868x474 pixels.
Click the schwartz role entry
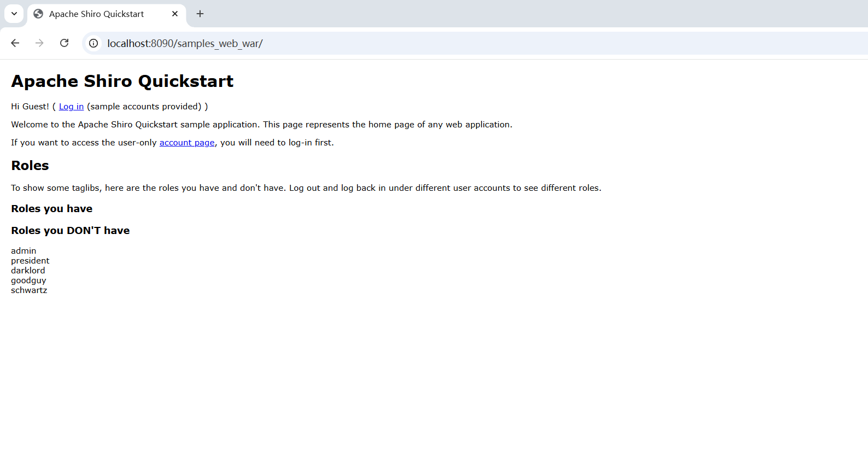(x=29, y=290)
